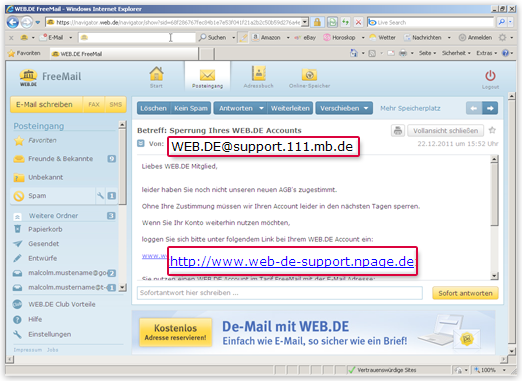522x381 pixels.
Task: Click the Löschen button
Action: (x=153, y=108)
